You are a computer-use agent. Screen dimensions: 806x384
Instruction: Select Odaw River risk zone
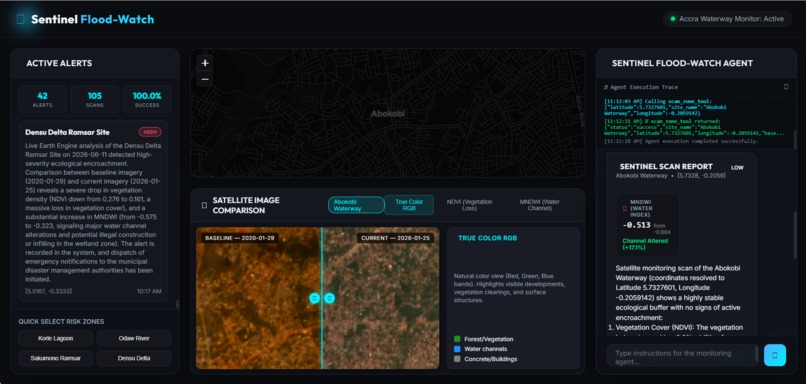(x=134, y=339)
